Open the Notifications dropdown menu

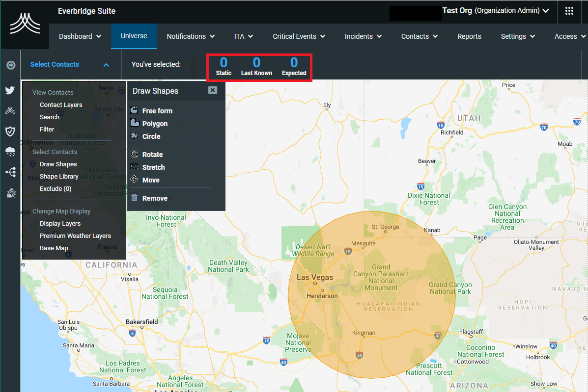191,36
